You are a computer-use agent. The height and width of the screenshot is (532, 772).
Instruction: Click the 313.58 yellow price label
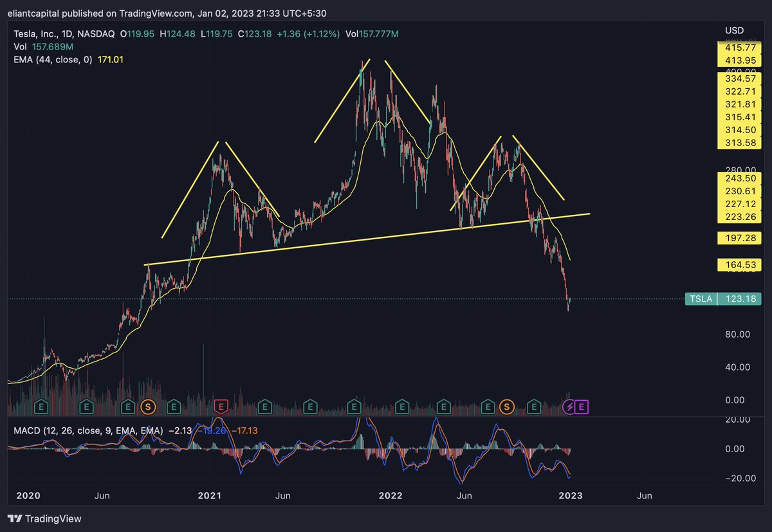pyautogui.click(x=739, y=142)
